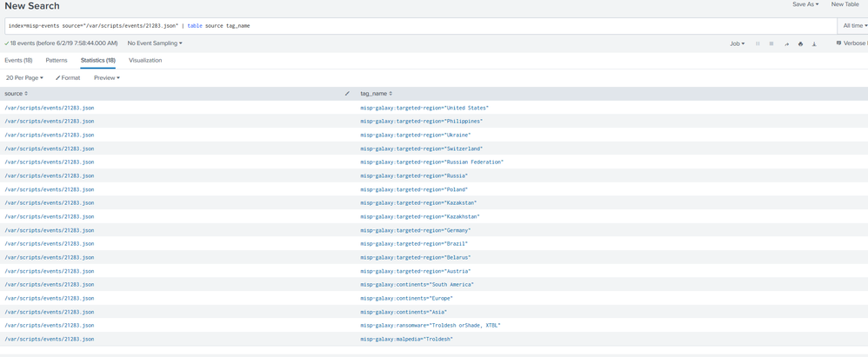Click source path in the United States row
This screenshot has width=868, height=357.
tap(50, 108)
